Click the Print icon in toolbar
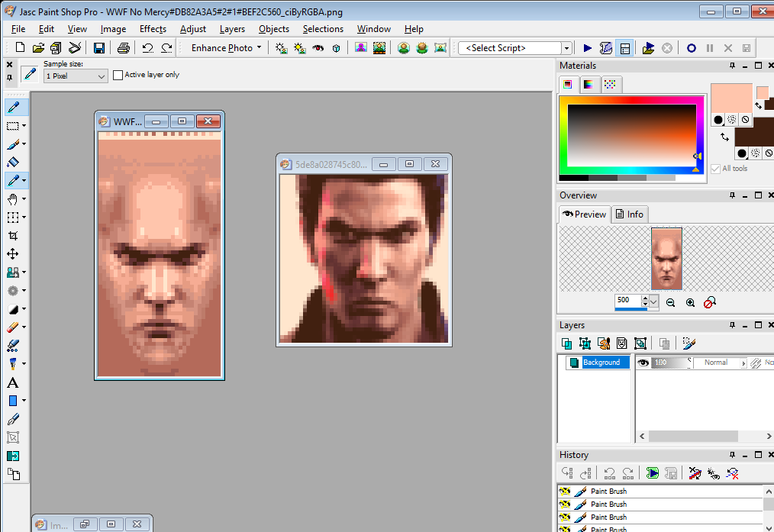The width and height of the screenshot is (774, 532). tap(124, 48)
